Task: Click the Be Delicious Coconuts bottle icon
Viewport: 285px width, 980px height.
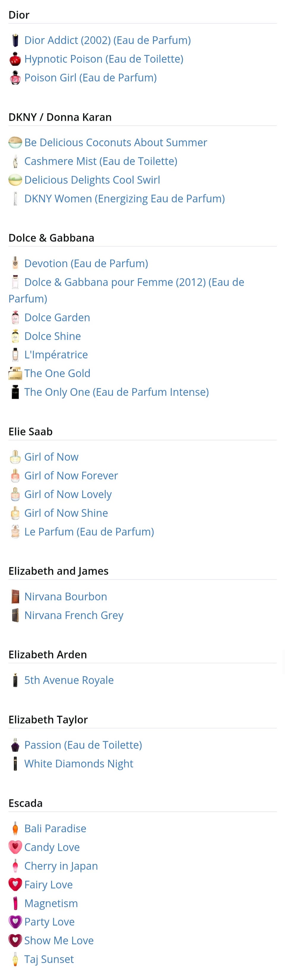Action: click(15, 143)
